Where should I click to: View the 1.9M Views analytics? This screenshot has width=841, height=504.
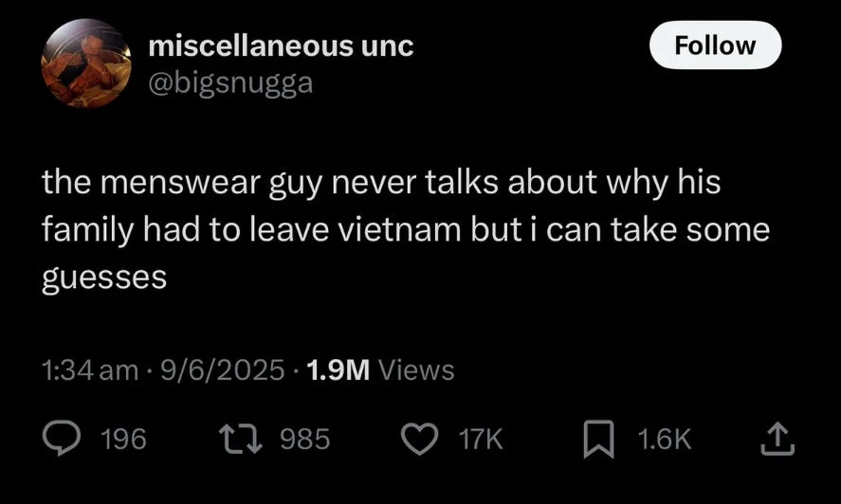point(380,370)
